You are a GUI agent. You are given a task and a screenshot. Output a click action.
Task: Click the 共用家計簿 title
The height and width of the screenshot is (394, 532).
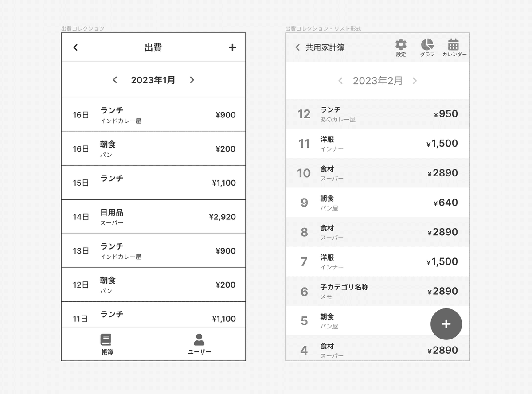325,47
